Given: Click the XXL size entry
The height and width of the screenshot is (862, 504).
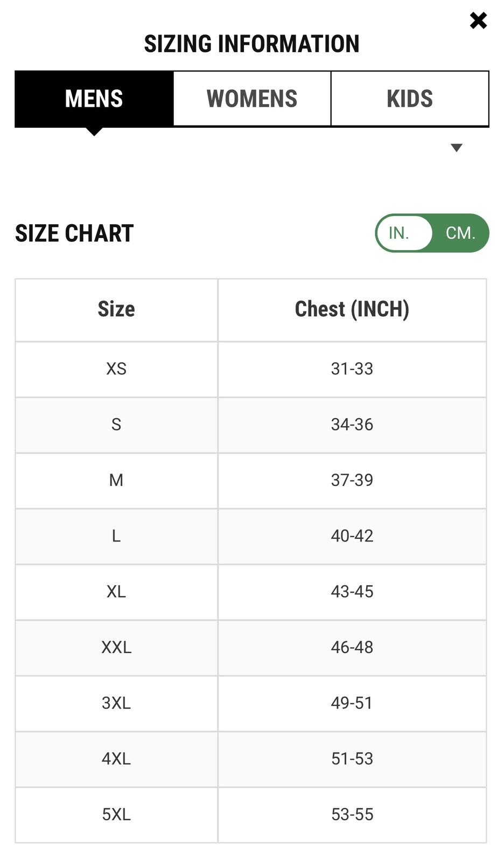Looking at the screenshot, I should pyautogui.click(x=116, y=647).
